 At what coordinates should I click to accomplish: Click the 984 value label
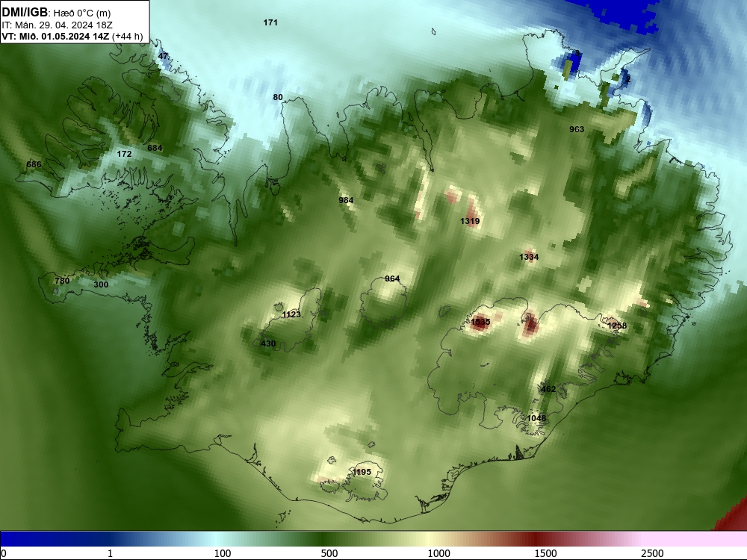tap(346, 200)
